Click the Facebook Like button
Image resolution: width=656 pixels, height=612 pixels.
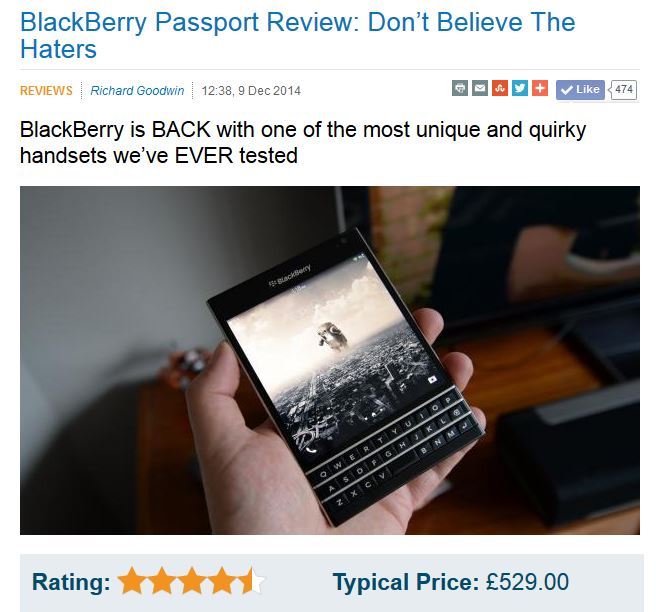pyautogui.click(x=580, y=90)
